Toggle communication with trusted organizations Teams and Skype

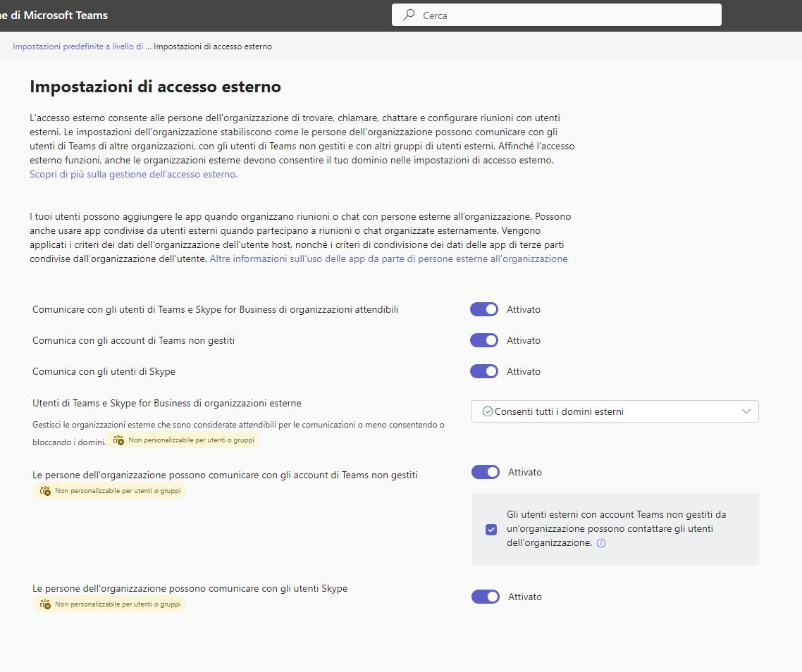484,309
